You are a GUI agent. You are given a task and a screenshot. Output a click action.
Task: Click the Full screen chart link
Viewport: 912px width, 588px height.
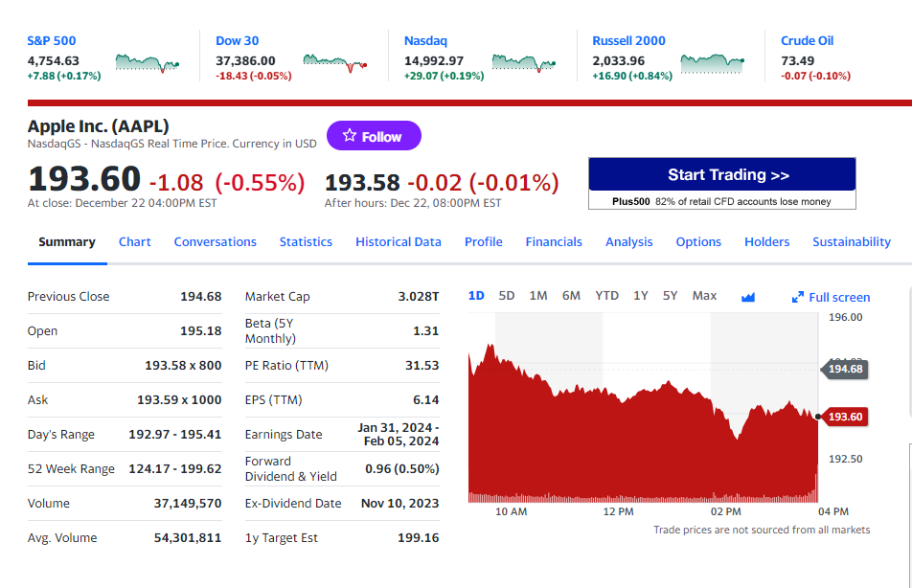tap(832, 297)
